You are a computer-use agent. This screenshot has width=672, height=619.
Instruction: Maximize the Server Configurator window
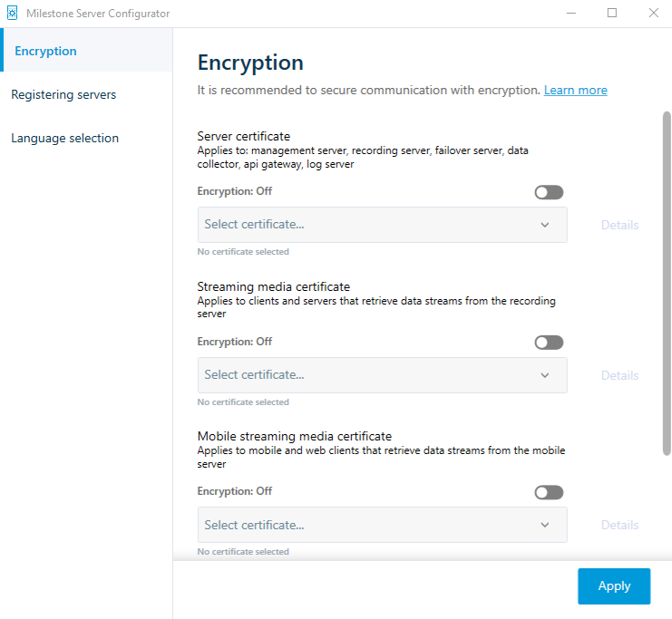tap(612, 14)
